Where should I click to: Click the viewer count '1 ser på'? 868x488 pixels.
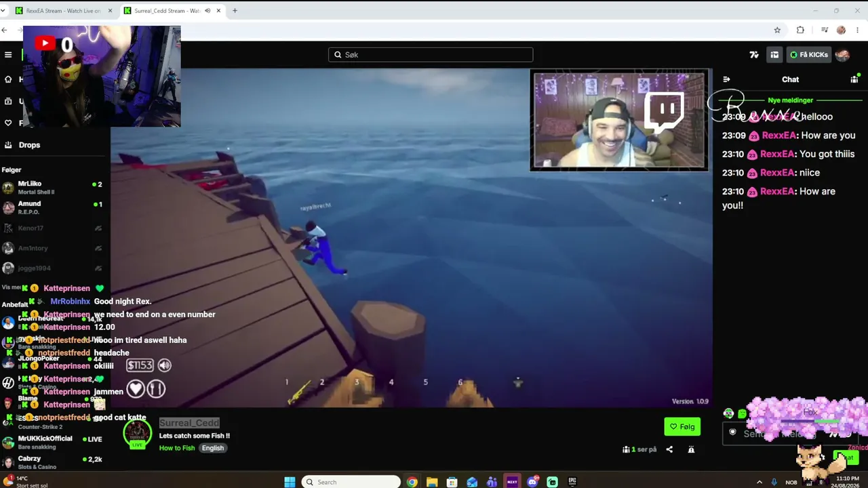tap(640, 449)
